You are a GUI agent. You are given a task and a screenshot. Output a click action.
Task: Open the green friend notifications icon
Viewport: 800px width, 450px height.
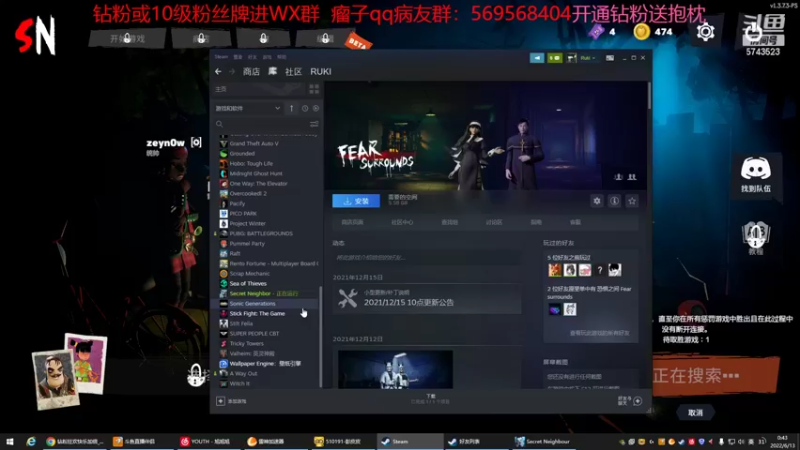[554, 58]
